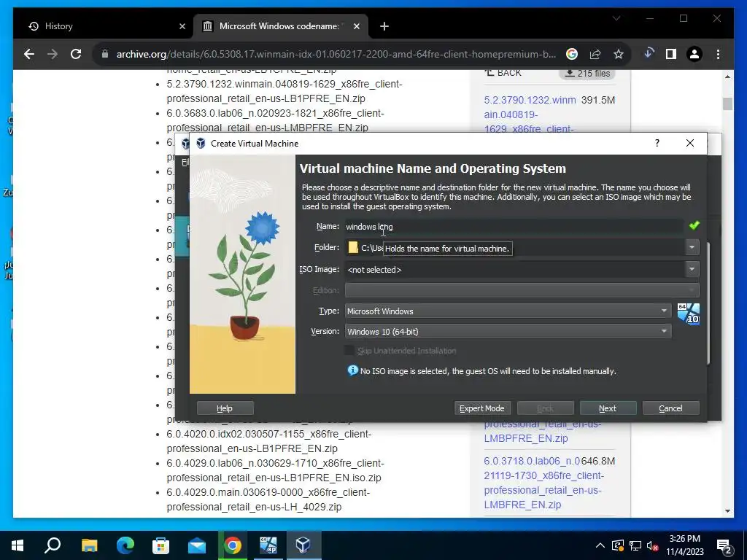Viewport: 747px width, 560px height.
Task: Click scrollbar down arrow
Action: pyautogui.click(x=727, y=511)
